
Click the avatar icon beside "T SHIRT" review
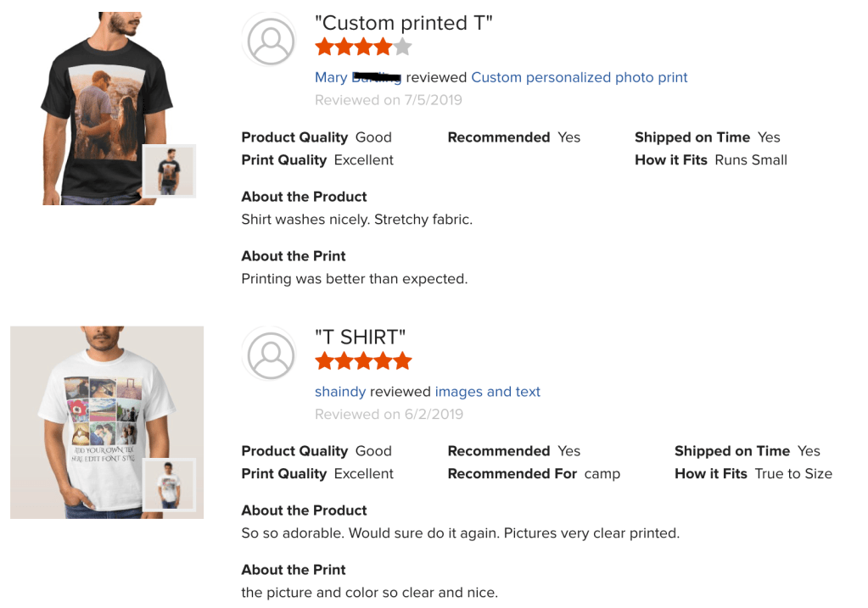point(270,354)
